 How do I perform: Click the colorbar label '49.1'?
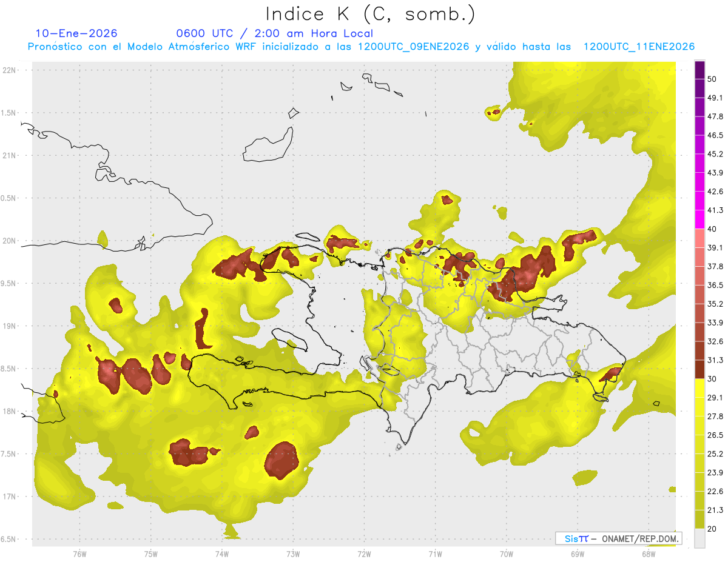point(715,98)
